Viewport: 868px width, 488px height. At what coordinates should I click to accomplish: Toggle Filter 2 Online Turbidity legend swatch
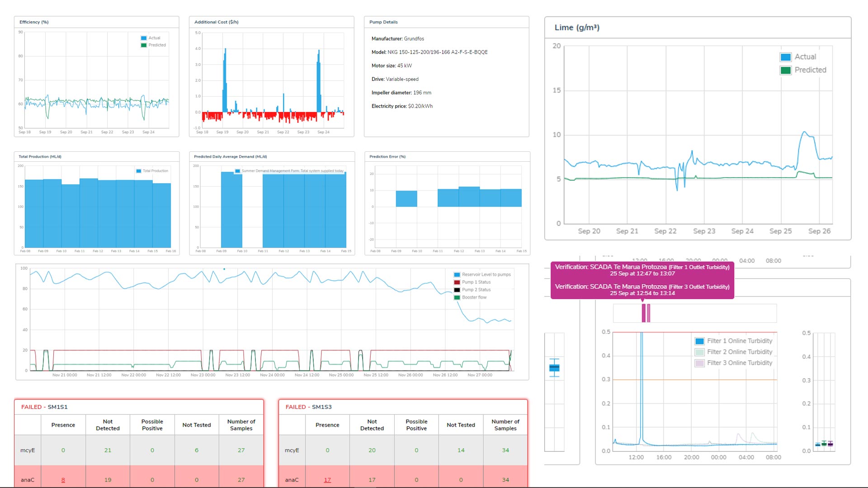coord(699,352)
